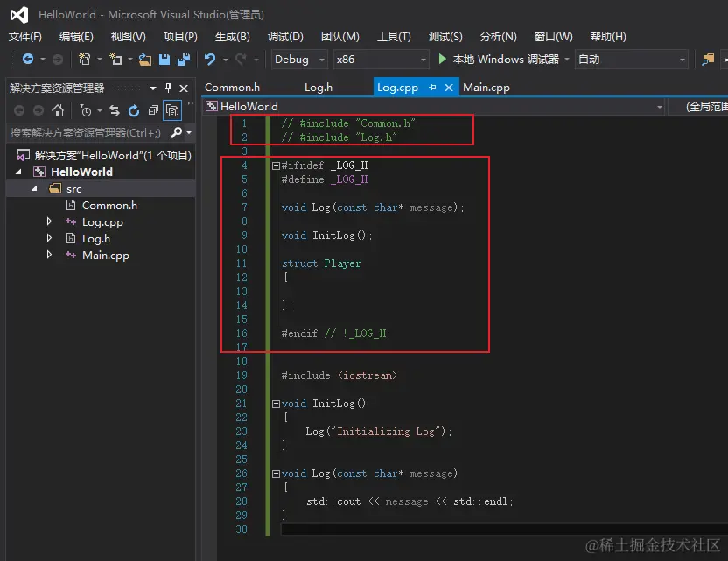Open the 自动 dropdown in the toolbar
Viewport: 728px width, 561px height.
pyautogui.click(x=632, y=60)
